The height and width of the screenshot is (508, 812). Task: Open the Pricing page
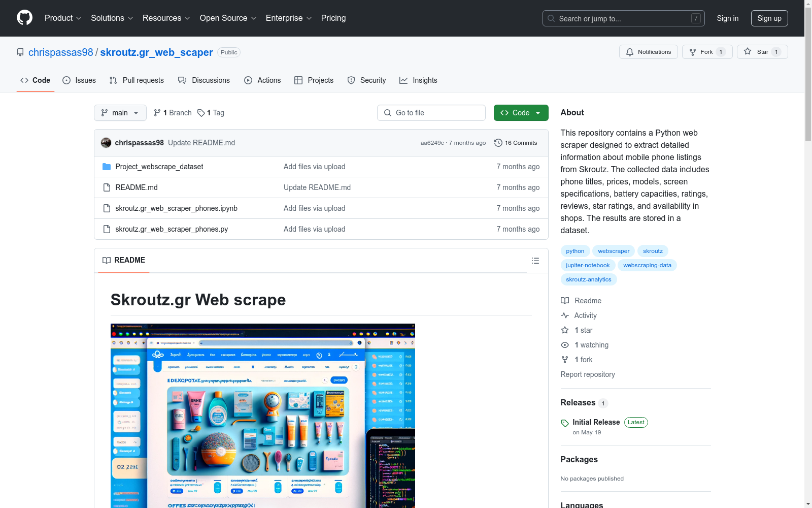pos(333,18)
